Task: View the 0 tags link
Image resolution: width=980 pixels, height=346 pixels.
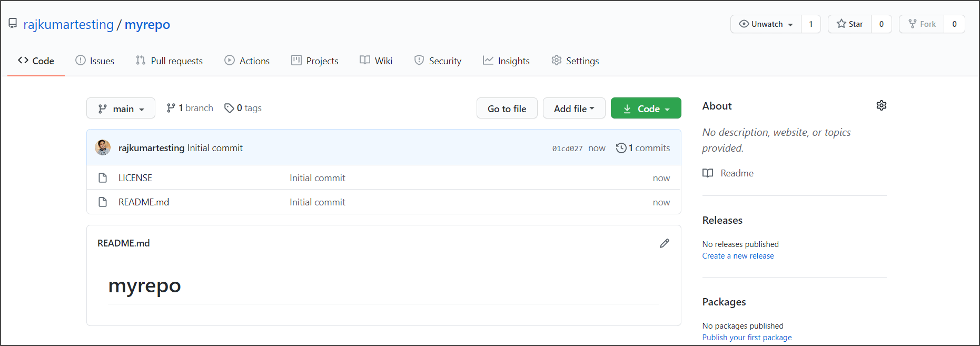Action: point(243,108)
